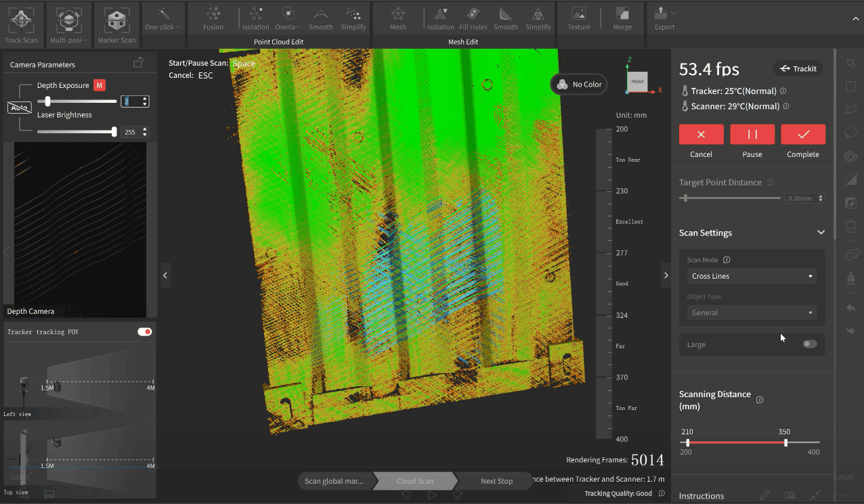The height and width of the screenshot is (504, 864).
Task: Collapse the Scan Settings section
Action: click(821, 233)
